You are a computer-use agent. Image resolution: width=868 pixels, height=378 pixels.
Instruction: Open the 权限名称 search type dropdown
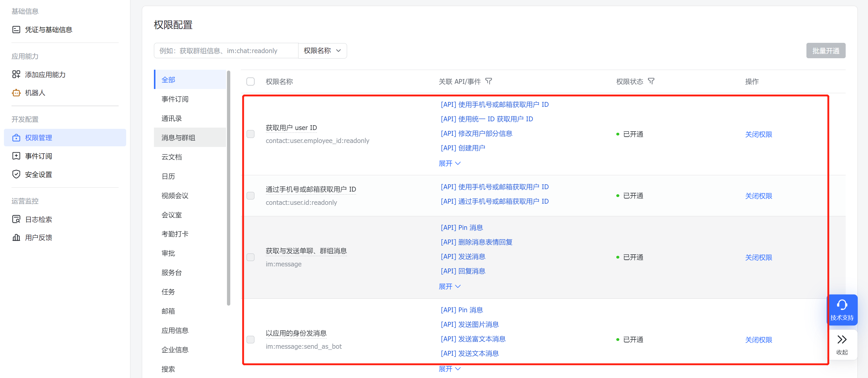coord(322,51)
